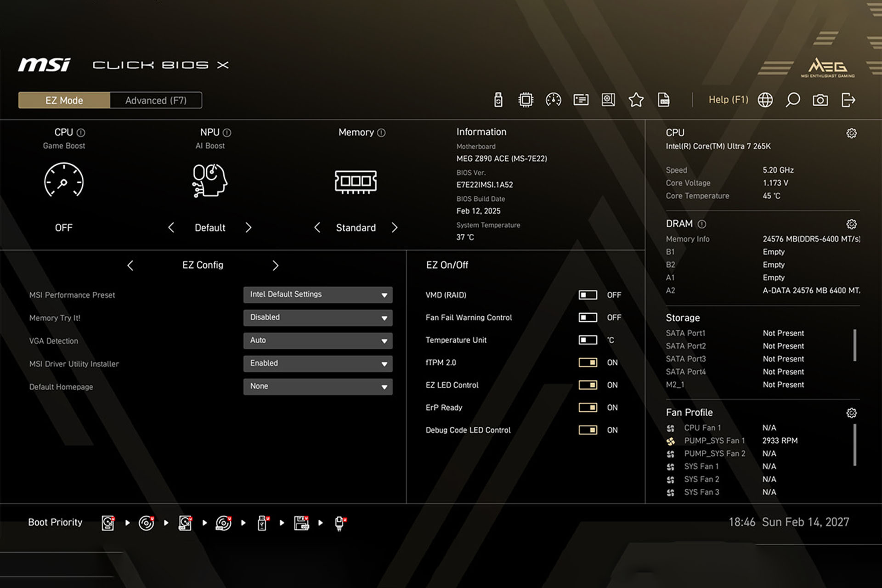Change language with the globe icon
This screenshot has width=882, height=588.
pyautogui.click(x=765, y=100)
